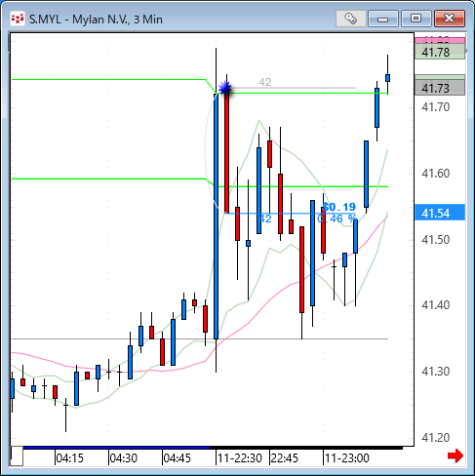
Task: Click the 41.60 price axis value
Action: pyautogui.click(x=436, y=174)
